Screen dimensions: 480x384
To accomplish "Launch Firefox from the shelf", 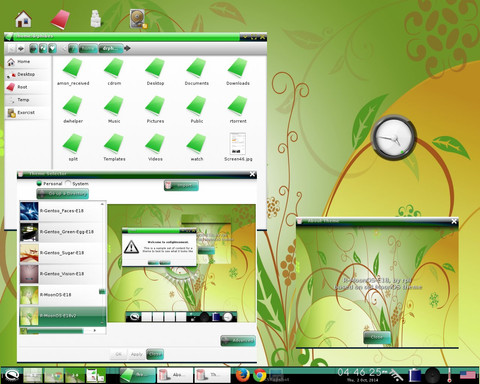I will 243,375.
